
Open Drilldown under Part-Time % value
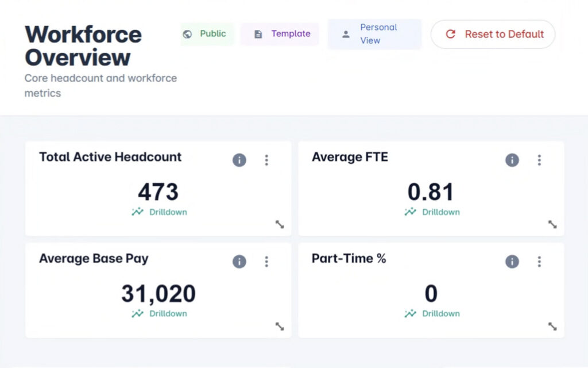coord(432,314)
